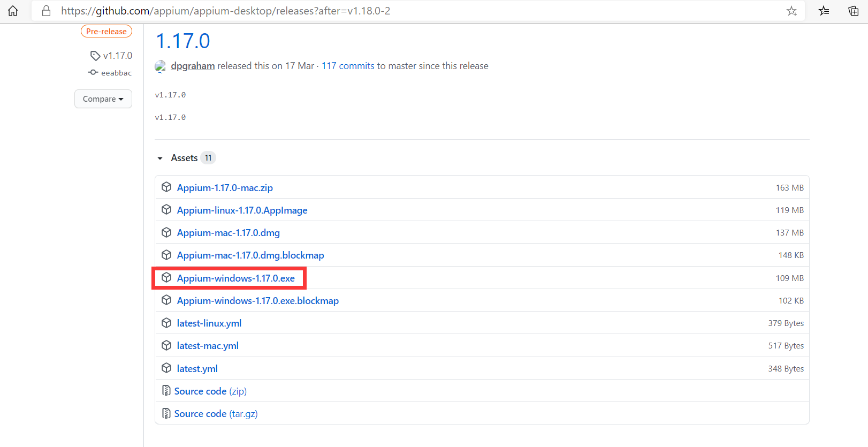Download Source code (zip)
The height and width of the screenshot is (447, 868).
(x=210, y=391)
